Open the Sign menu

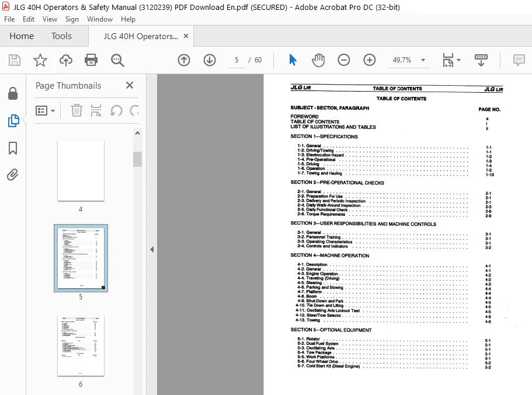coord(72,19)
